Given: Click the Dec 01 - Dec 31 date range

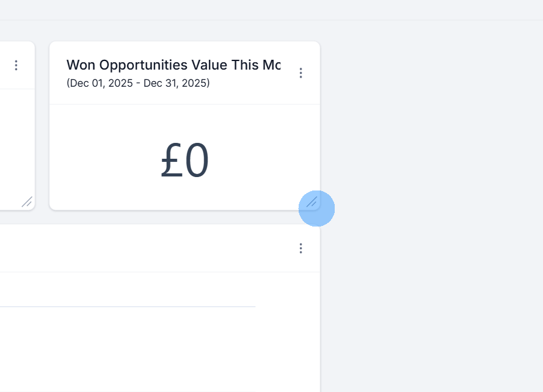Looking at the screenshot, I should tap(137, 83).
